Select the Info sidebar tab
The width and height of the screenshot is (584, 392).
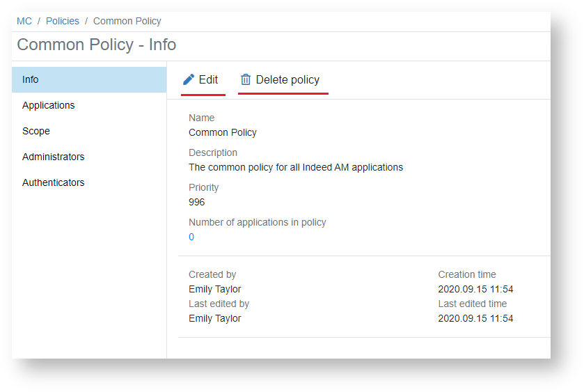[31, 79]
